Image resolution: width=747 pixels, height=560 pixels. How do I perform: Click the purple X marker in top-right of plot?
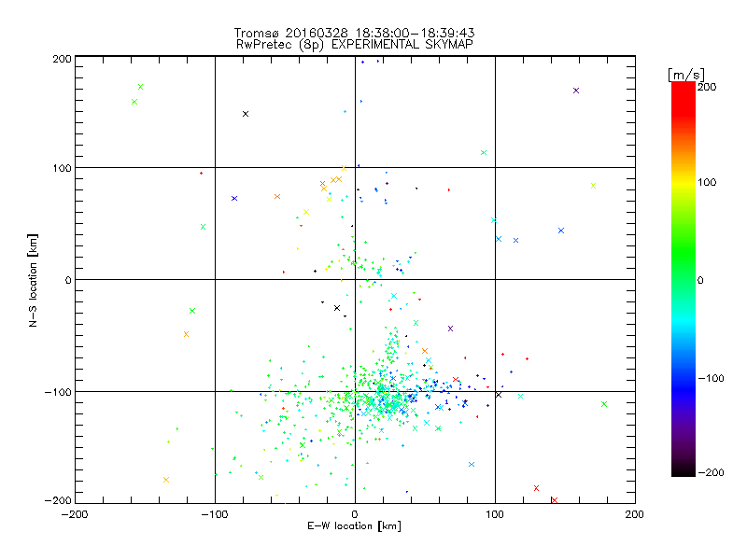tap(576, 91)
